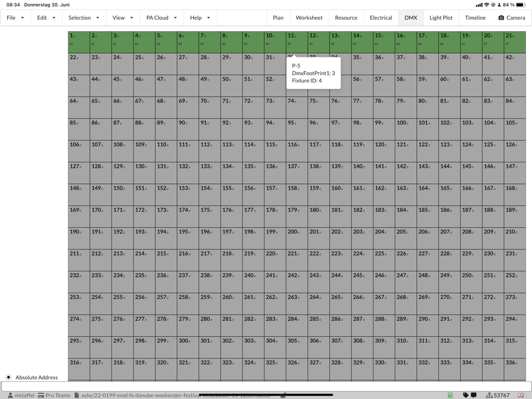The width and height of the screenshot is (532, 399).
Task: Select DMX channel 300 cell
Action: (188, 347)
